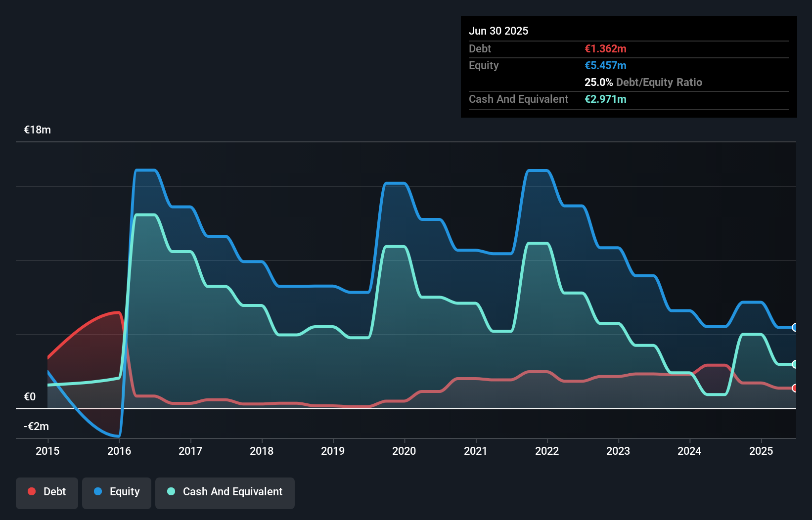Select the 2020 year tick label
The width and height of the screenshot is (812, 520).
(404, 451)
